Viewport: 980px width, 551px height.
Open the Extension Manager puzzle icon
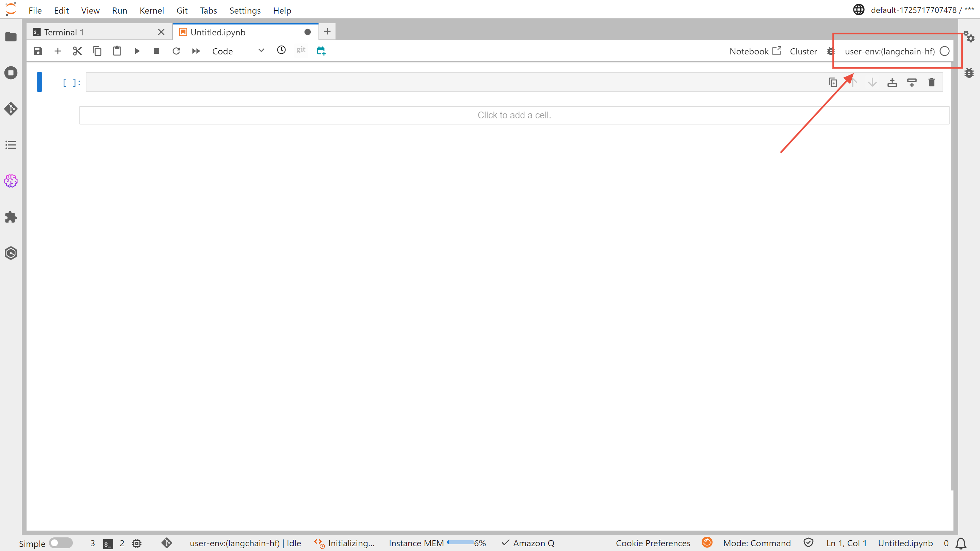click(x=11, y=217)
